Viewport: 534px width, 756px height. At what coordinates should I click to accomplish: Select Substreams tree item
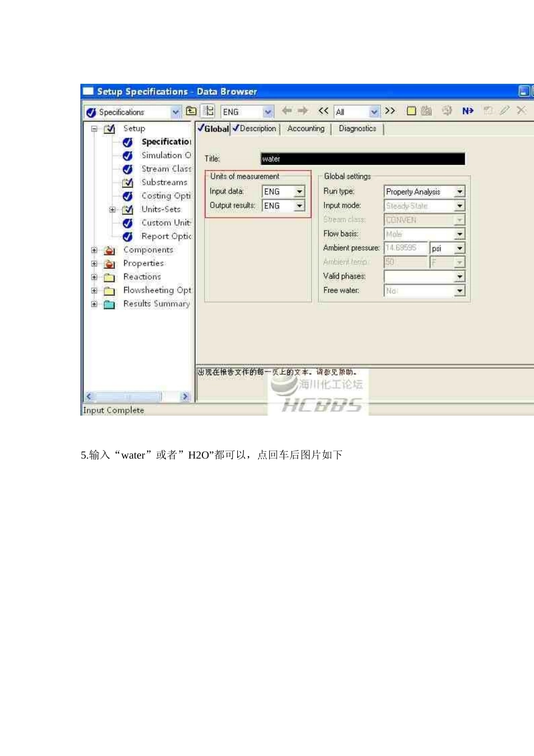[164, 183]
